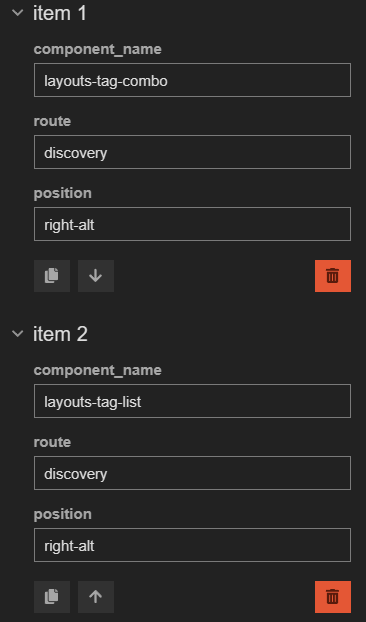Move item 1 down with arrow icon
This screenshot has height=622, width=366.
tap(96, 276)
